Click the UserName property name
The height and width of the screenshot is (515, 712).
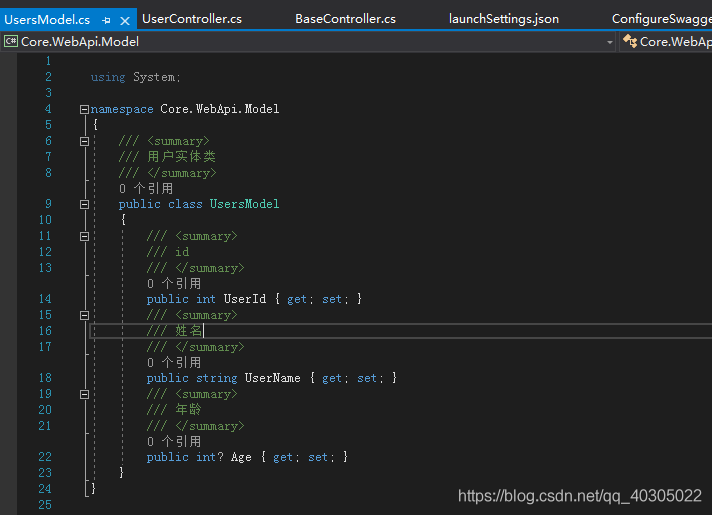(x=272, y=378)
